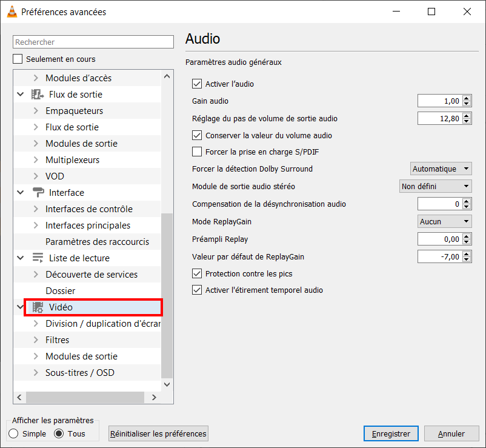486x448 pixels.
Task: Click the tree's vertical scrollbar thumb
Action: tap(167, 296)
